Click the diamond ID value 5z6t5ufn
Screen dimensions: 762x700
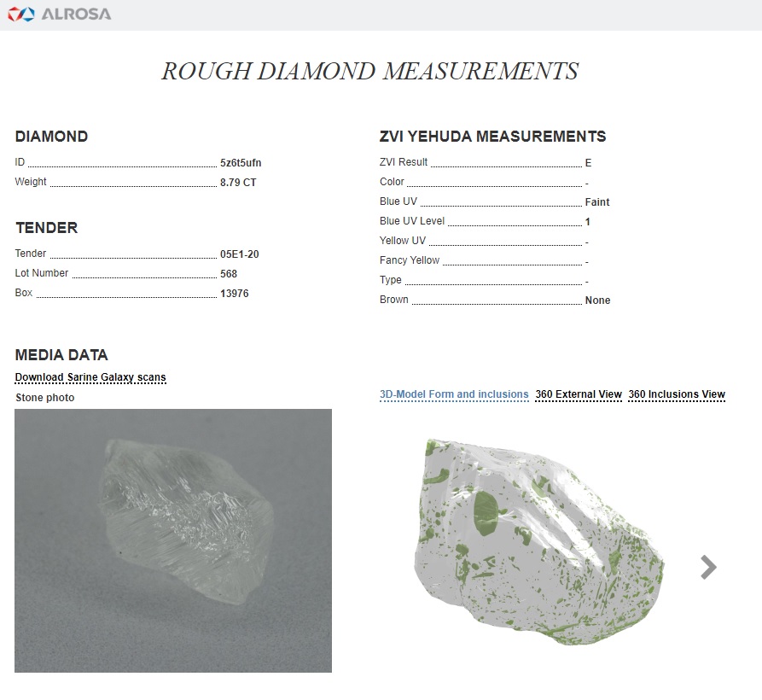(x=239, y=162)
